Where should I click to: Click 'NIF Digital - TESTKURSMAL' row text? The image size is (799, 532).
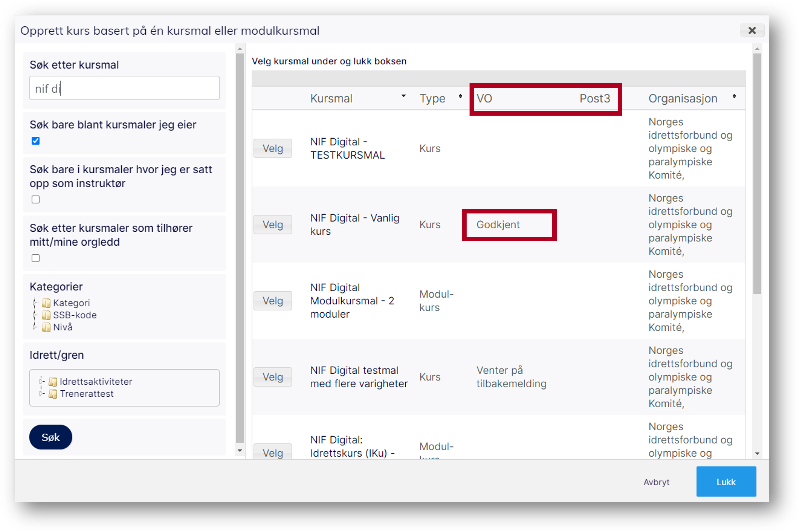(347, 148)
